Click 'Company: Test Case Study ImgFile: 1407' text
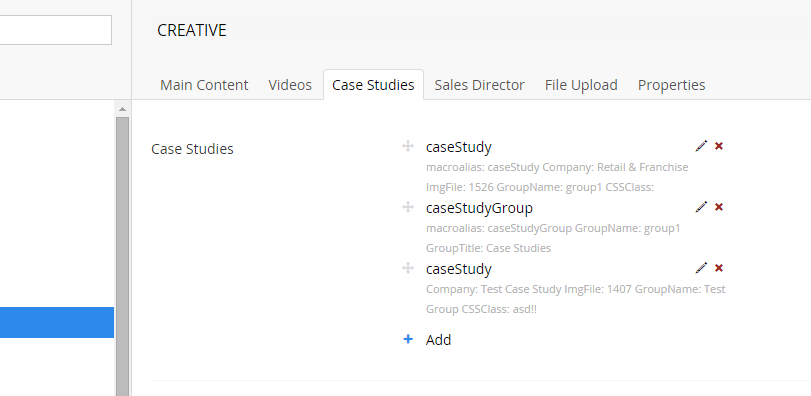This screenshot has width=811, height=396. pyautogui.click(x=529, y=289)
